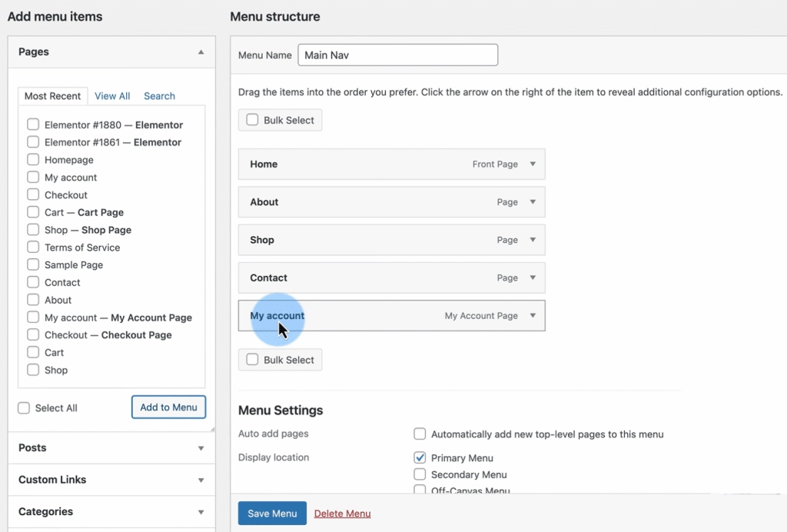Toggle automatically add new top-level pages
This screenshot has height=532, width=787.
click(x=420, y=434)
